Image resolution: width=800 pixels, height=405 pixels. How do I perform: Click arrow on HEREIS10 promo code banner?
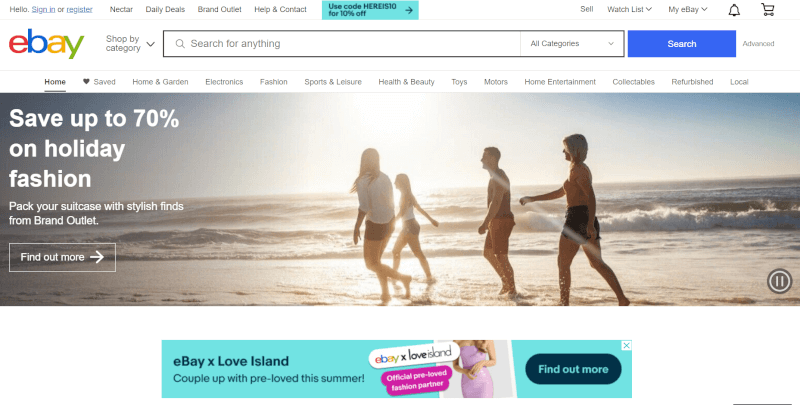(409, 10)
